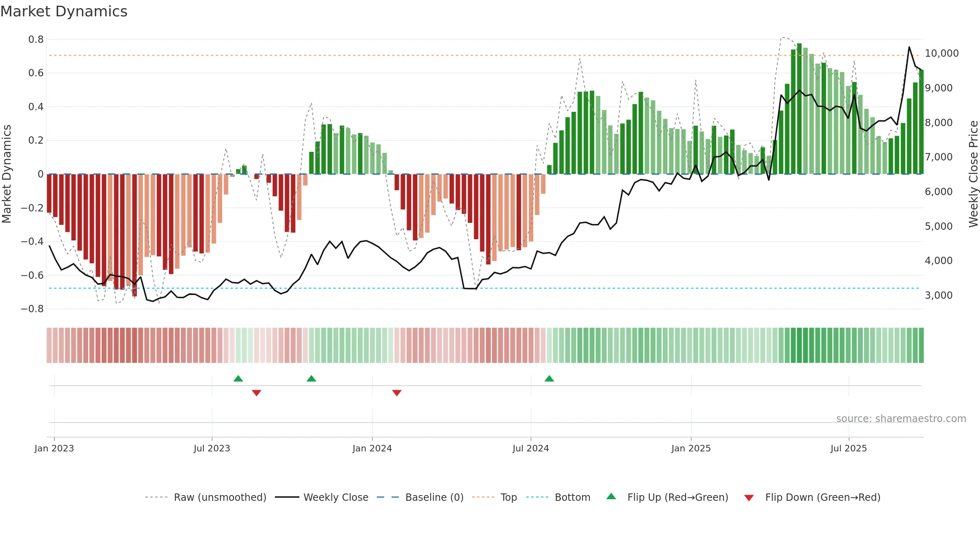980x551 pixels.
Task: Click the 6,000 price axis tick label
Action: [x=939, y=191]
